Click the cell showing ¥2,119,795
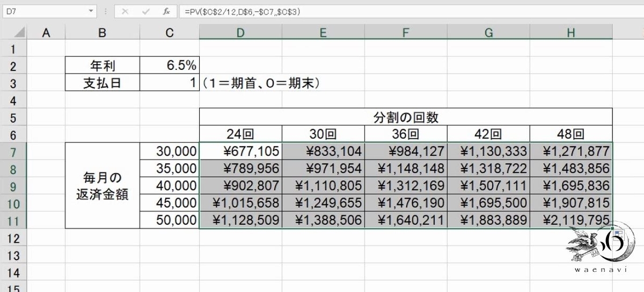 (571, 221)
